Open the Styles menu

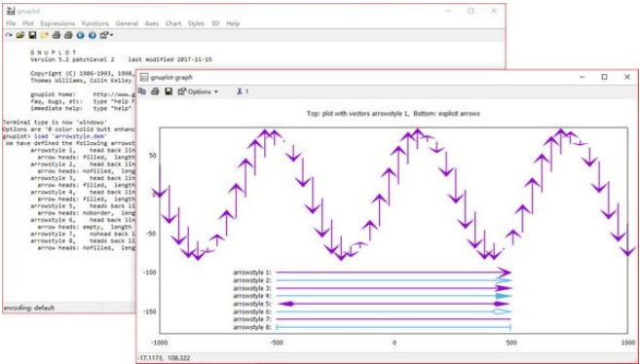click(196, 23)
